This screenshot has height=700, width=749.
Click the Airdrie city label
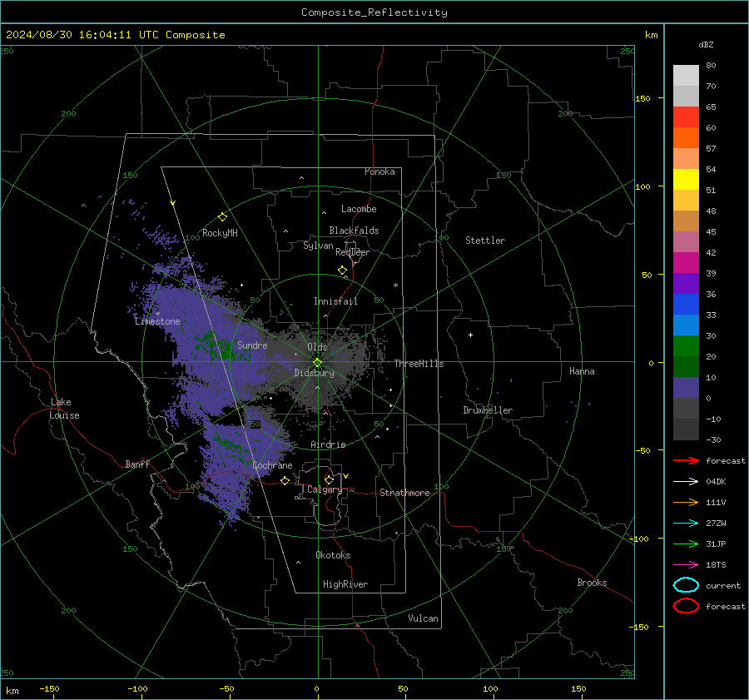[x=328, y=444]
